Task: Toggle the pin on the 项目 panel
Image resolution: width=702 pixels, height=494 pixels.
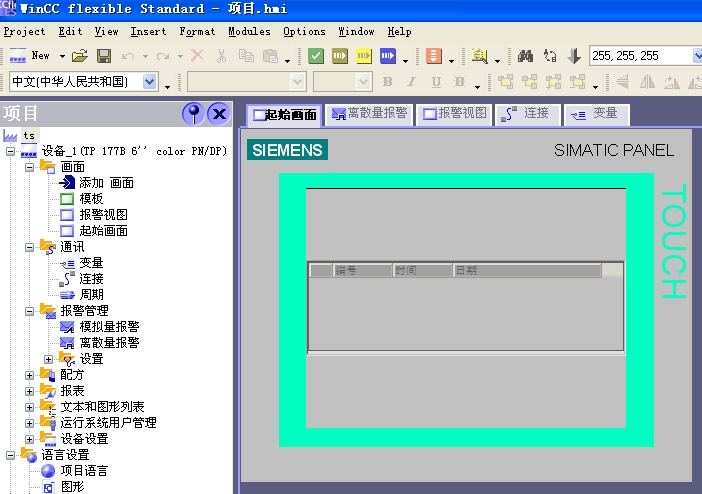Action: coord(193,113)
